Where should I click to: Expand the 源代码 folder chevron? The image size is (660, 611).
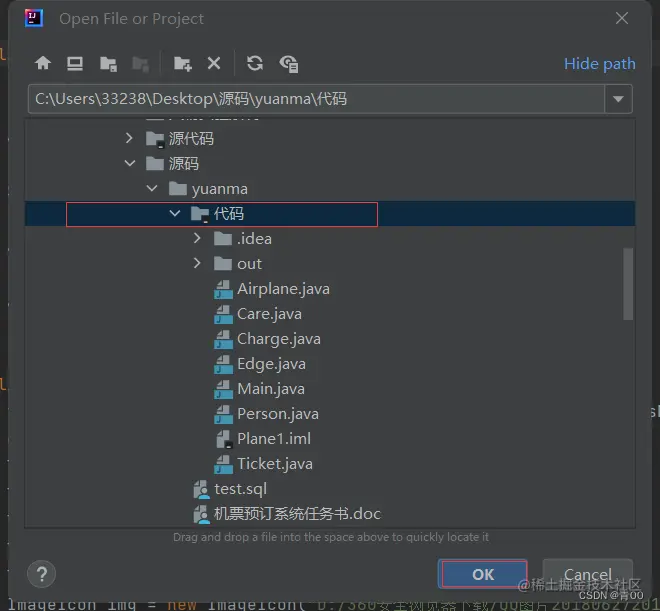(129, 138)
